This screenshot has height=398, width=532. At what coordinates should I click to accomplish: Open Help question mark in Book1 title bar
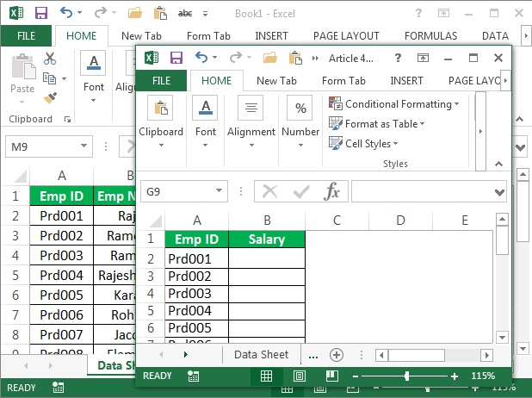click(418, 13)
